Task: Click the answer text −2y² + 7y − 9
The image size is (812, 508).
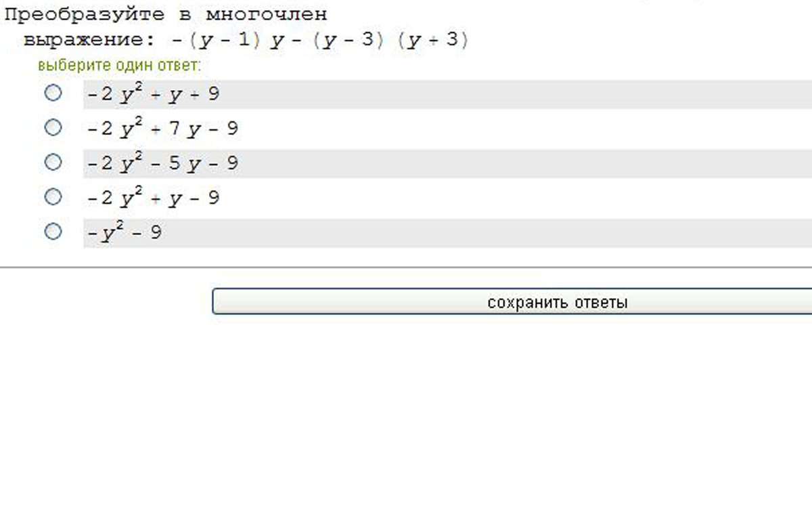Action: click(162, 129)
